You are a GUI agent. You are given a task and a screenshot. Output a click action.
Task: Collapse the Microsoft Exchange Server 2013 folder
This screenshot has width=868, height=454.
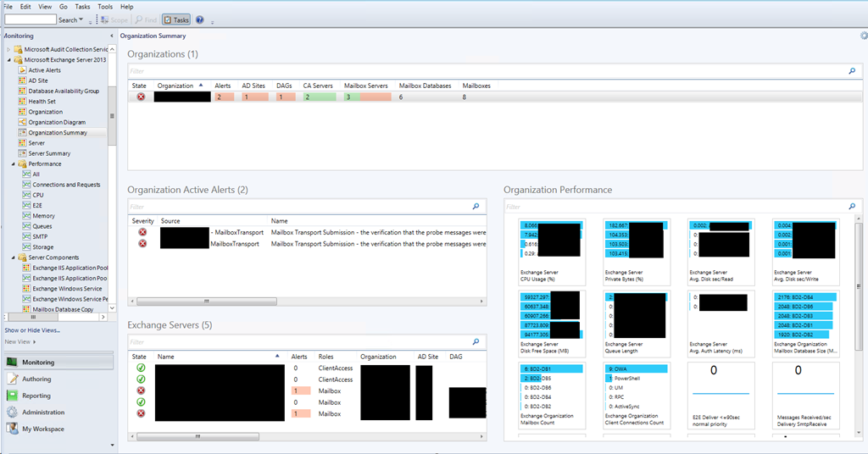coord(9,60)
